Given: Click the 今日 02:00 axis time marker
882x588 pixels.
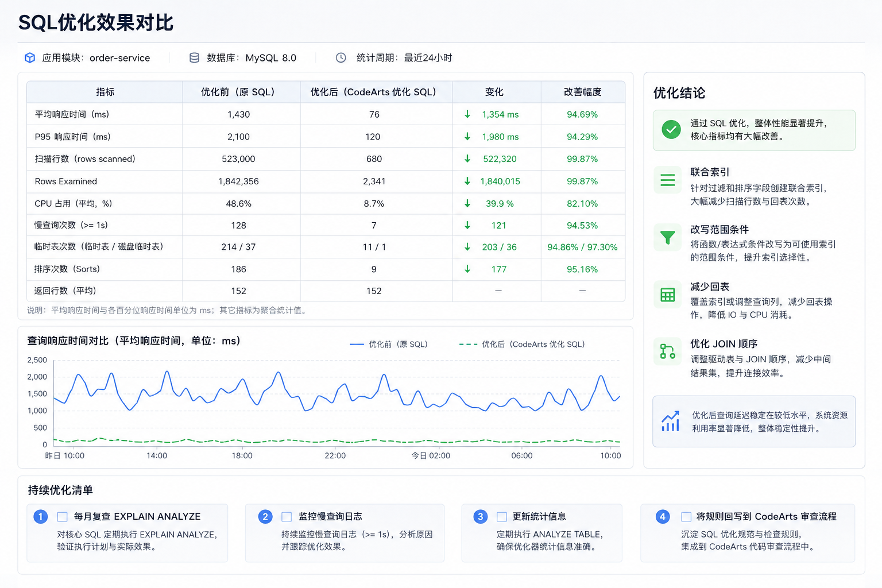Looking at the screenshot, I should (431, 456).
